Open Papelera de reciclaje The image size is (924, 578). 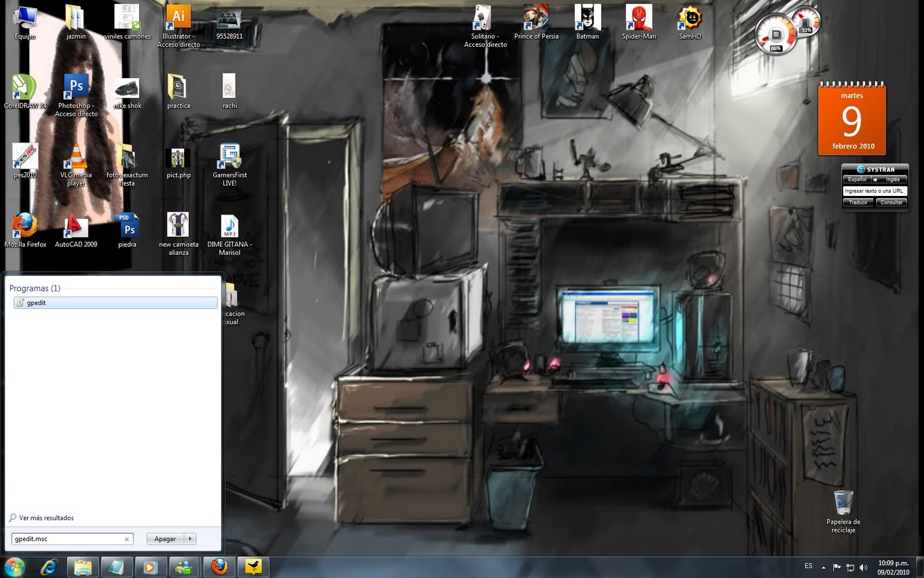[843, 512]
